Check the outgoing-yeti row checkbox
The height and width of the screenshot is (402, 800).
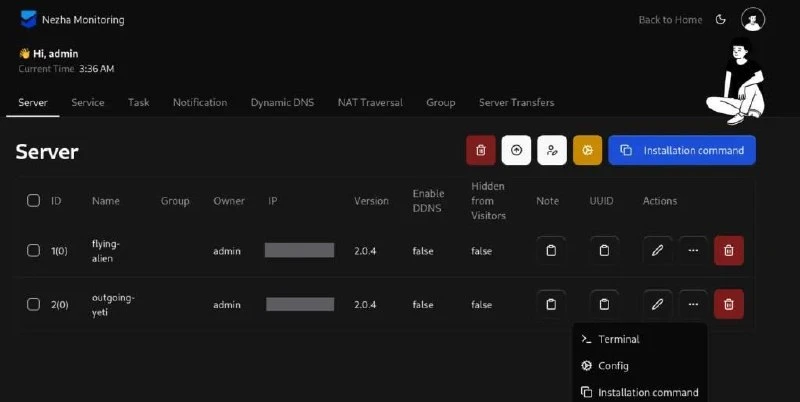pyautogui.click(x=33, y=304)
